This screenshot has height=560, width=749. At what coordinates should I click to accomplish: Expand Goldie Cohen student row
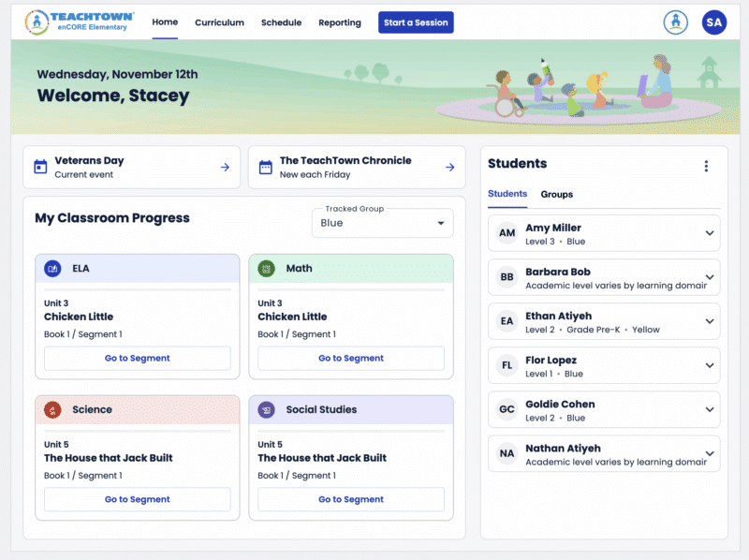(710, 409)
